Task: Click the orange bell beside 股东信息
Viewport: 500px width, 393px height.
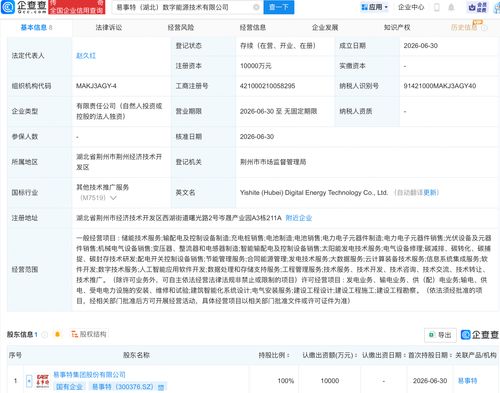Action: [x=57, y=334]
